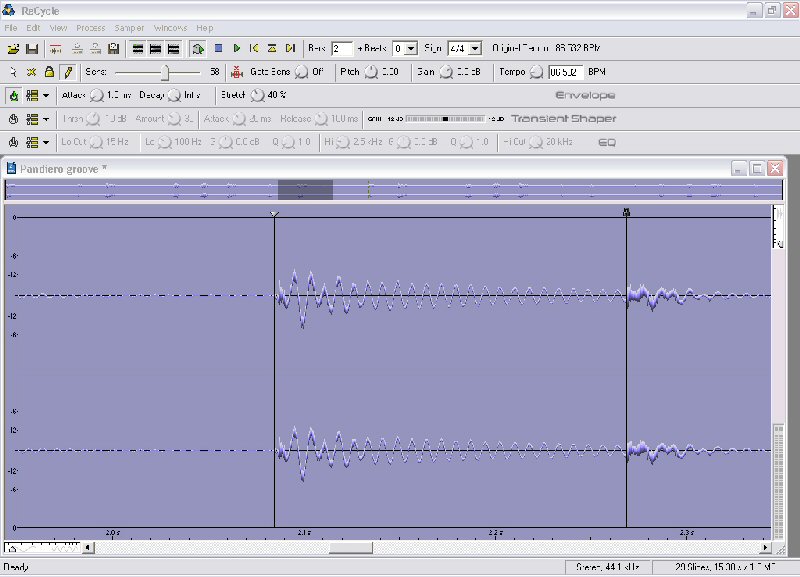Expand the Envelope presets dropdown arrow
The width and height of the screenshot is (800, 577).
tap(46, 96)
